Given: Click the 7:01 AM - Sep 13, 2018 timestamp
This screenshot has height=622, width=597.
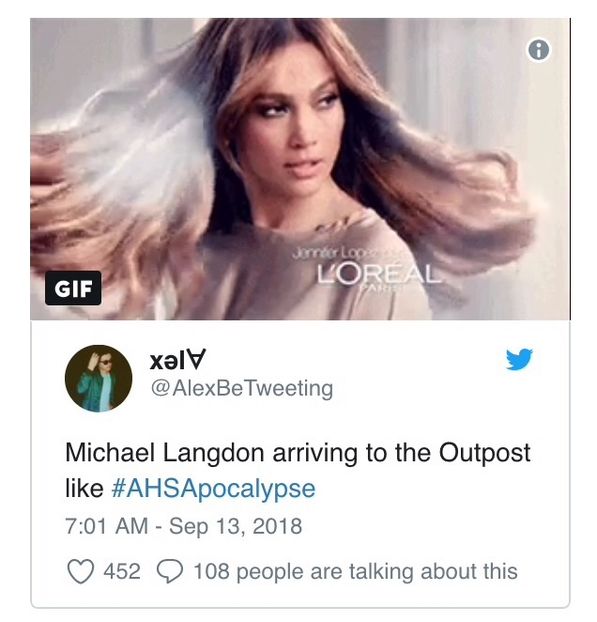Looking at the screenshot, I should 184,526.
